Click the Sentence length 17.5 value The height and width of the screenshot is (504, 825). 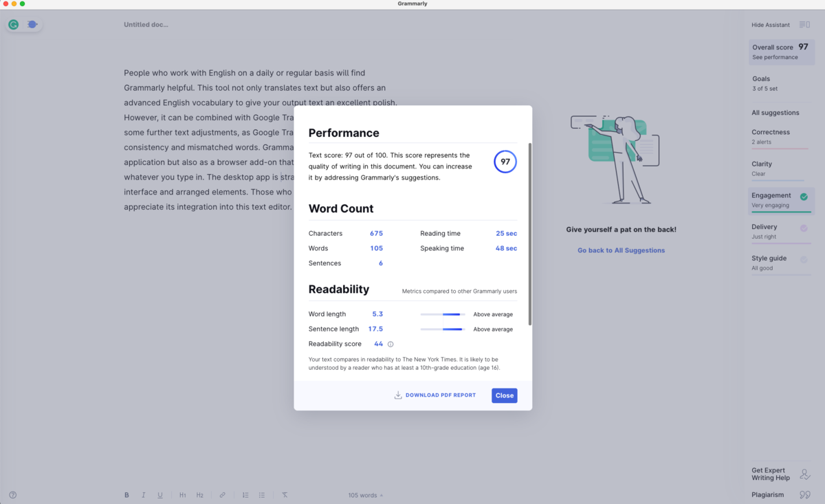point(375,329)
